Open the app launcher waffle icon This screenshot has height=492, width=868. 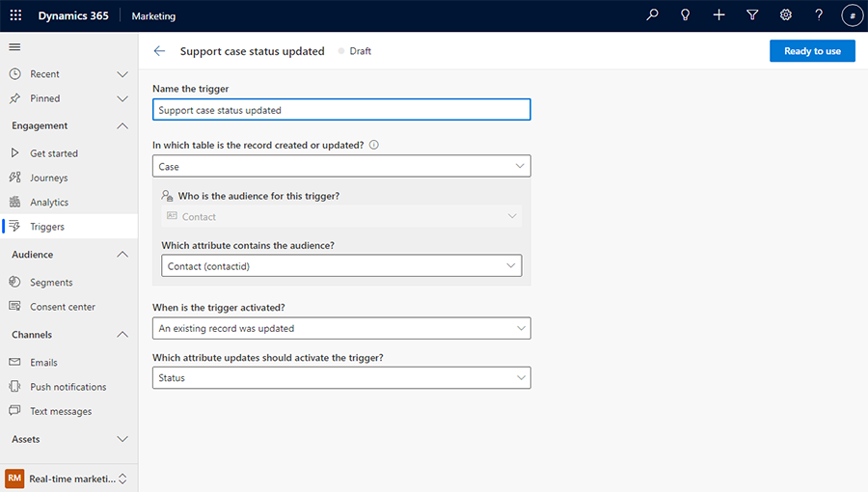[15, 15]
